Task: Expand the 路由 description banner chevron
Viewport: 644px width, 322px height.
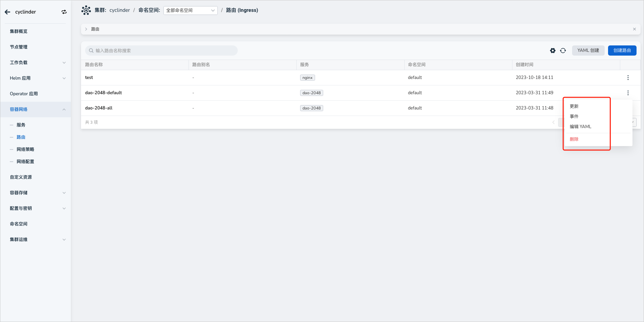Action: pyautogui.click(x=86, y=29)
